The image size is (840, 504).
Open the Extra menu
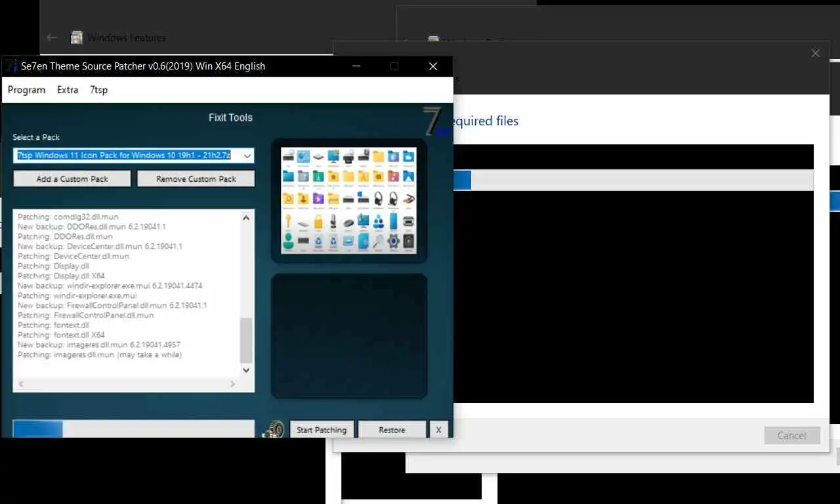[68, 90]
